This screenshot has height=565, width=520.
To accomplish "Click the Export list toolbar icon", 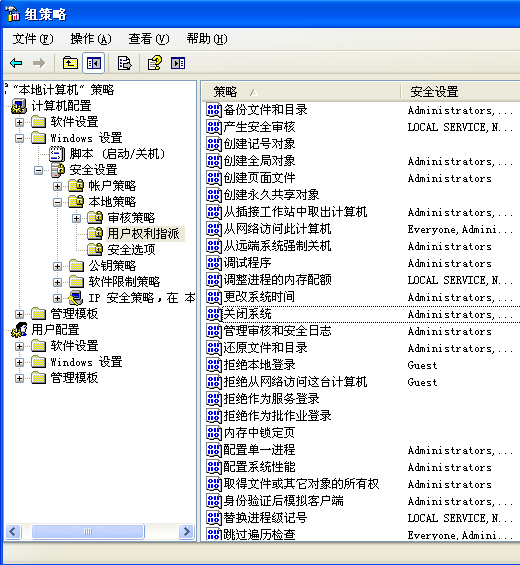I will (125, 63).
